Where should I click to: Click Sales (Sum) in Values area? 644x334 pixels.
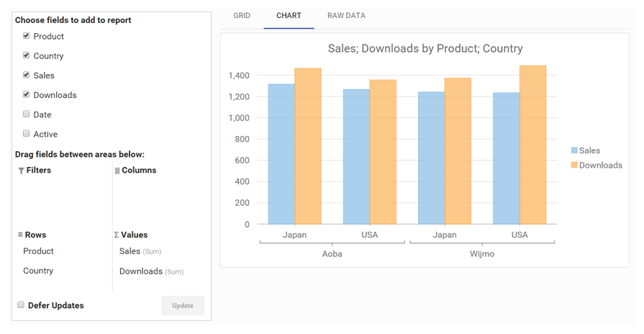click(x=140, y=251)
